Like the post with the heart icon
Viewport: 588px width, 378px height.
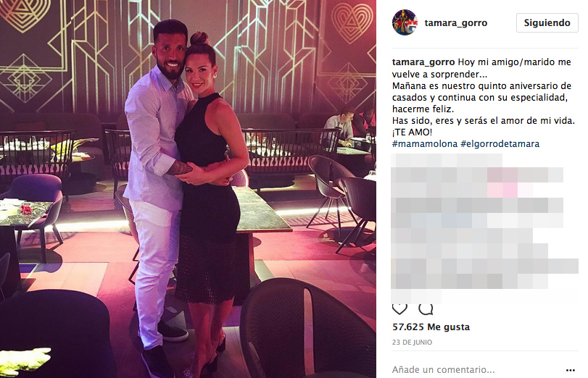(x=399, y=309)
